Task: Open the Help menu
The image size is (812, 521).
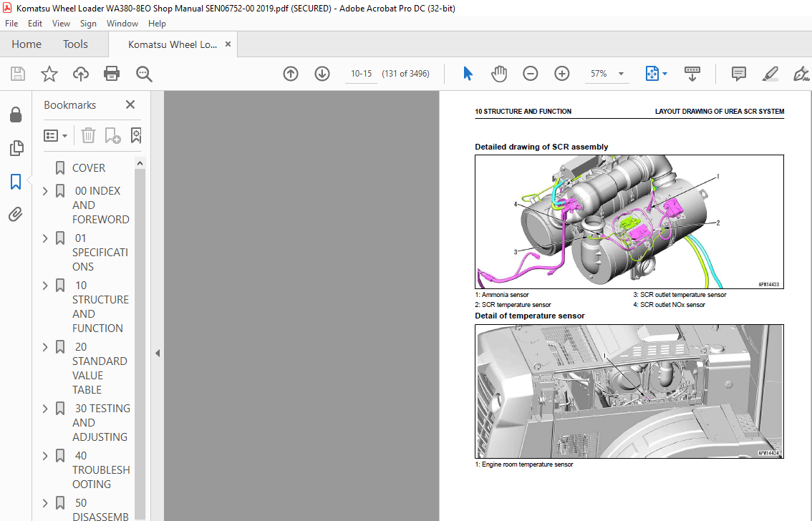Action: tap(157, 24)
